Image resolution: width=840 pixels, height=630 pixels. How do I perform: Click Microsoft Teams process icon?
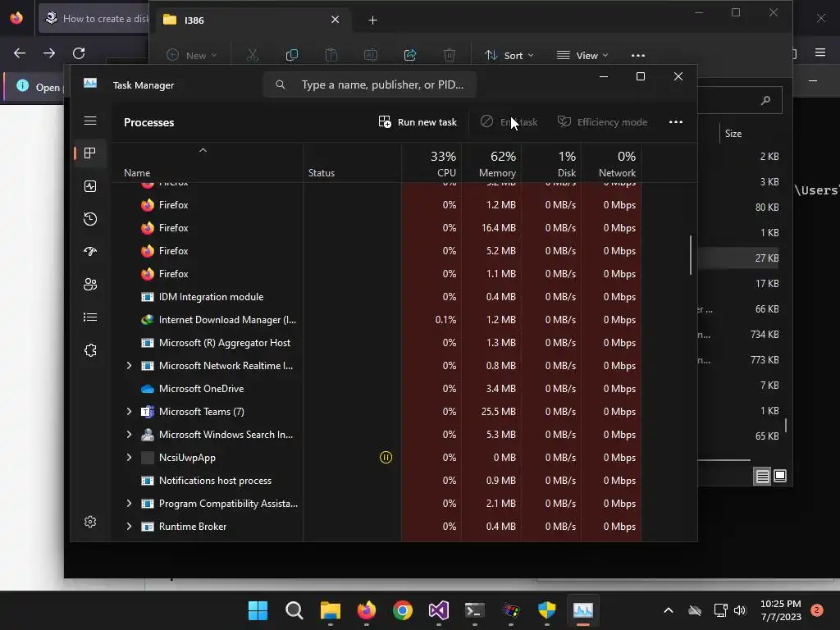tap(148, 412)
